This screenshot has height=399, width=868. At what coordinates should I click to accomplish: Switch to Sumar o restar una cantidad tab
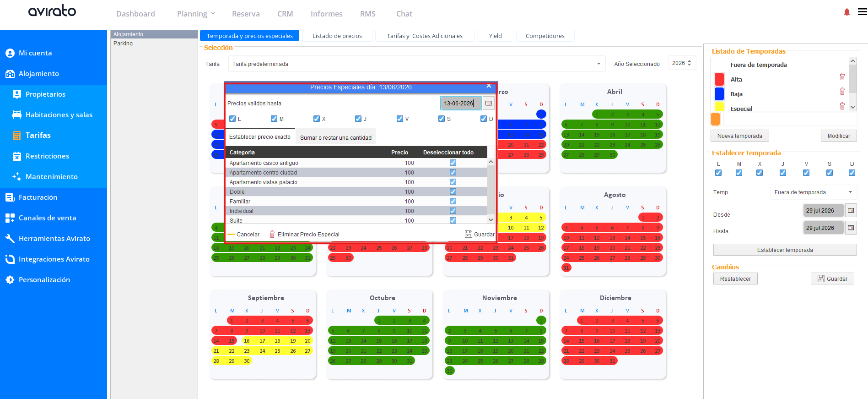coord(336,137)
